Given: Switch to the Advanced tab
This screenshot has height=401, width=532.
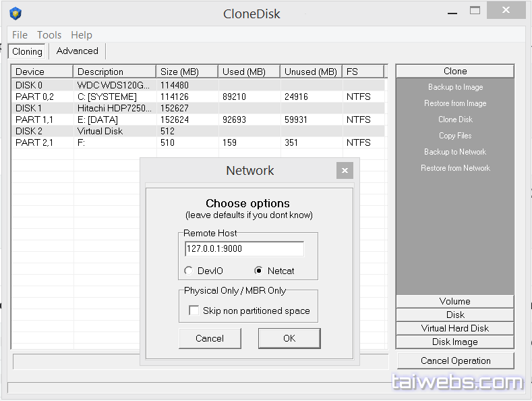Looking at the screenshot, I should pyautogui.click(x=77, y=51).
